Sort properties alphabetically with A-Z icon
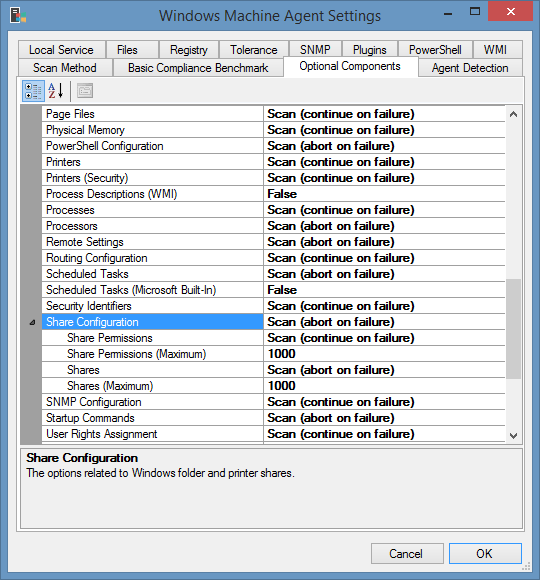The width and height of the screenshot is (540, 580). tap(56, 91)
